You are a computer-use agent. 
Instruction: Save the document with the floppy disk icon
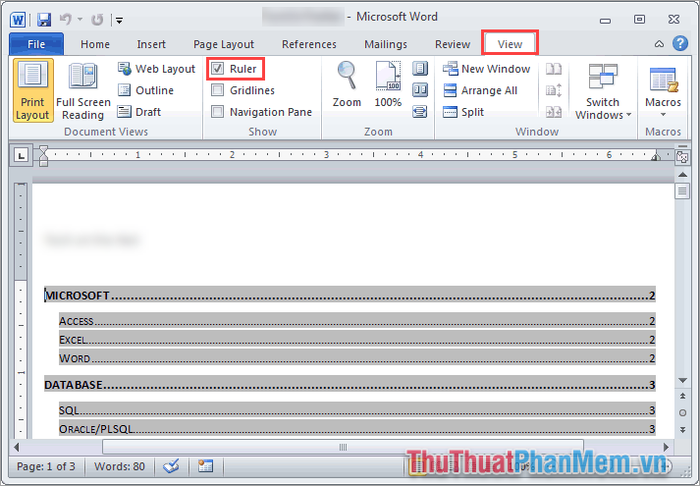tap(44, 20)
